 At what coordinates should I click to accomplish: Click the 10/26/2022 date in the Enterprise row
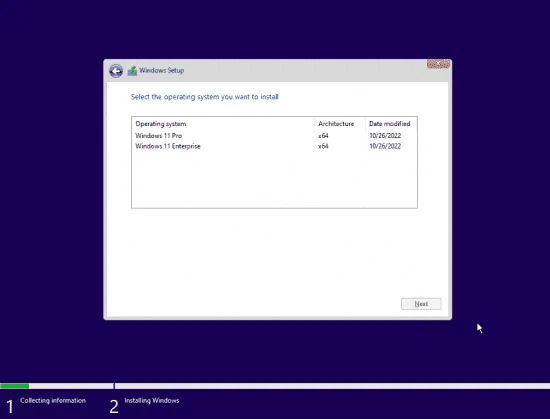click(385, 146)
